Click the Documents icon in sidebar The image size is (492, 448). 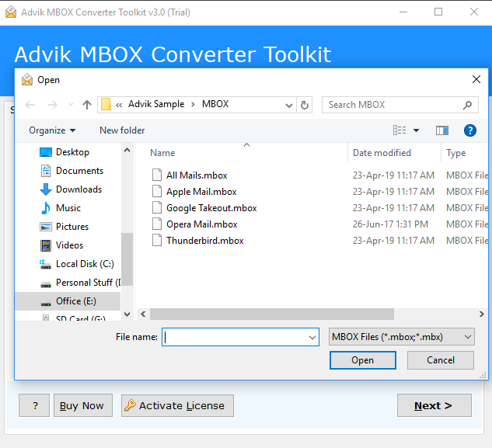46,171
